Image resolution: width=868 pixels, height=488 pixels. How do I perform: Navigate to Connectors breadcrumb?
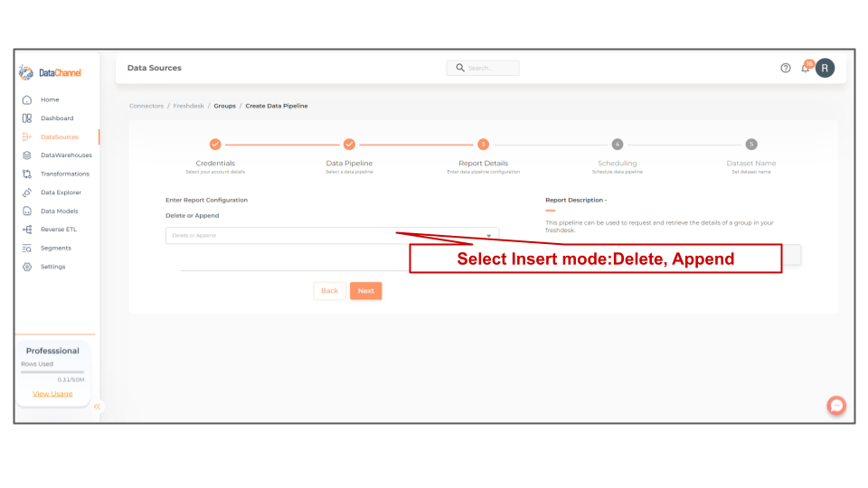coord(146,106)
